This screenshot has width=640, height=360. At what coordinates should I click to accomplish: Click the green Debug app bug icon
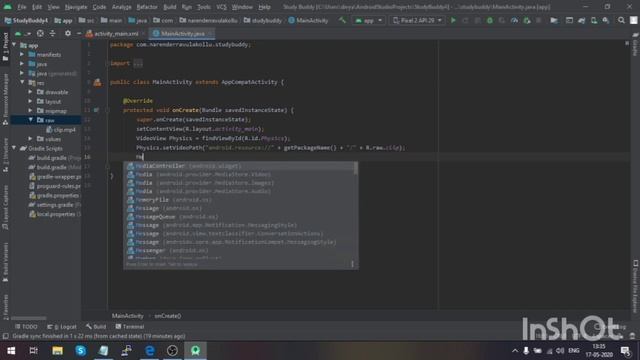click(x=489, y=20)
